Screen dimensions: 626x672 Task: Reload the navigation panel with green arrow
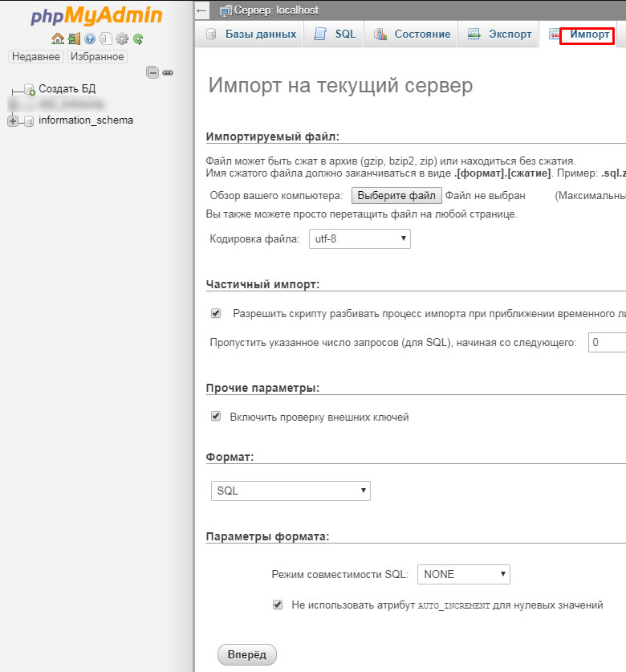(x=138, y=39)
